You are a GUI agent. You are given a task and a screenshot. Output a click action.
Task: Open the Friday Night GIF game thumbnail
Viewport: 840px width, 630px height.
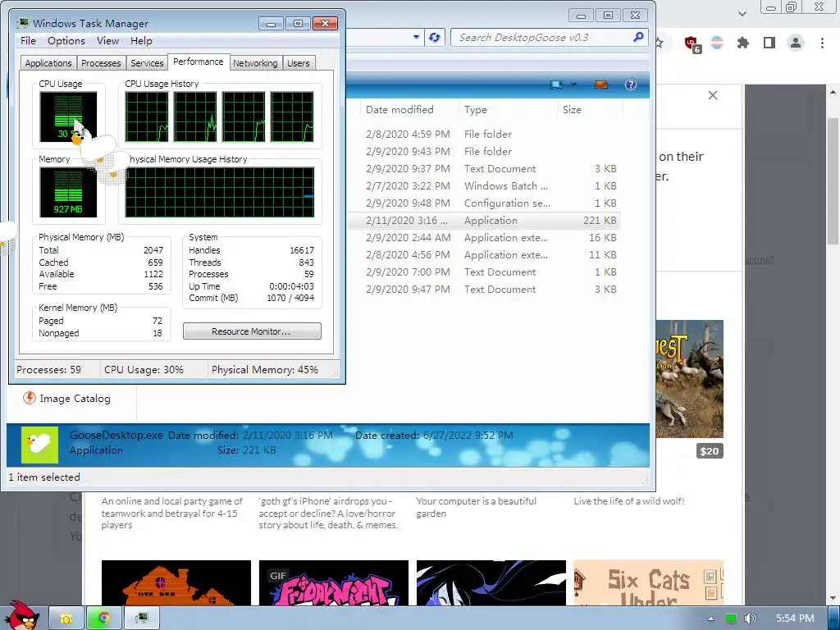point(333,583)
